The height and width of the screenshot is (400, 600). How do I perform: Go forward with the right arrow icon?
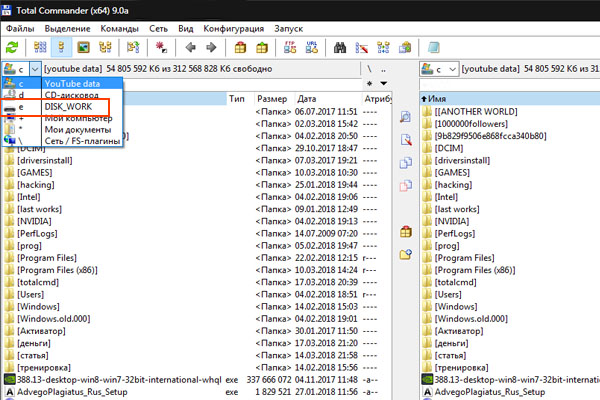click(211, 47)
